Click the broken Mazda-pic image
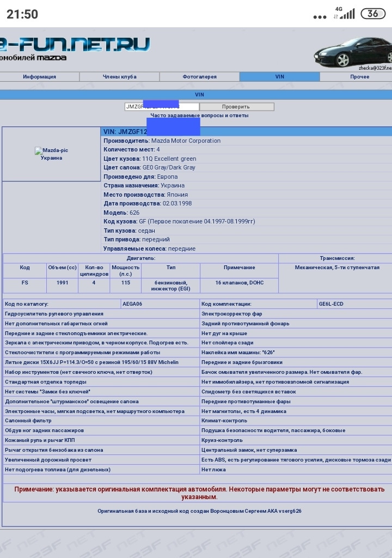The image size is (392, 558). point(52,150)
